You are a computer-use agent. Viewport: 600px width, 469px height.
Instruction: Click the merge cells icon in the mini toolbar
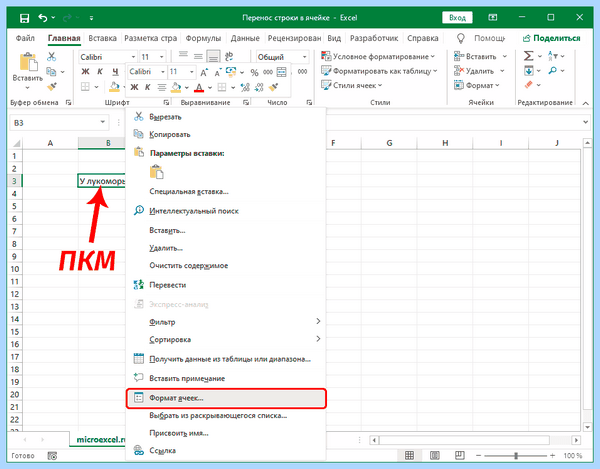282,72
